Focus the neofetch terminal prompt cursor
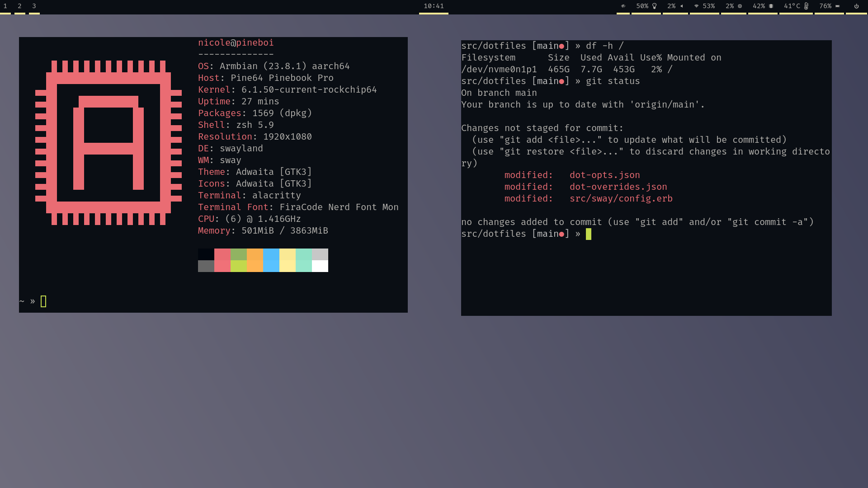868x488 pixels. pyautogui.click(x=43, y=301)
